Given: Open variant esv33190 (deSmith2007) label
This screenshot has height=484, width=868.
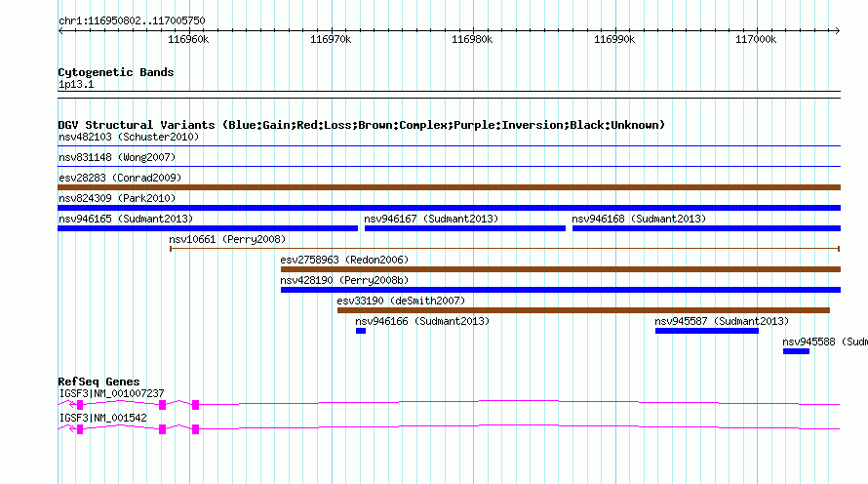Looking at the screenshot, I should pos(401,301).
